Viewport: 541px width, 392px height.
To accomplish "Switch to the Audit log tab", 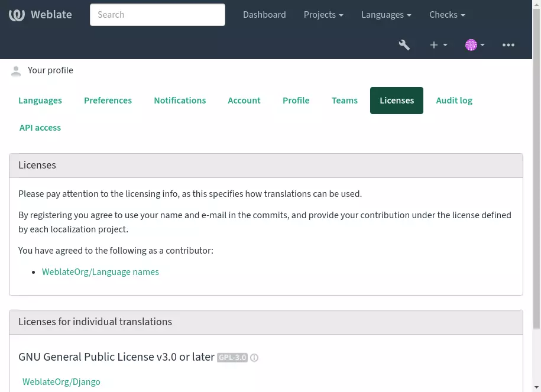I will tap(454, 101).
